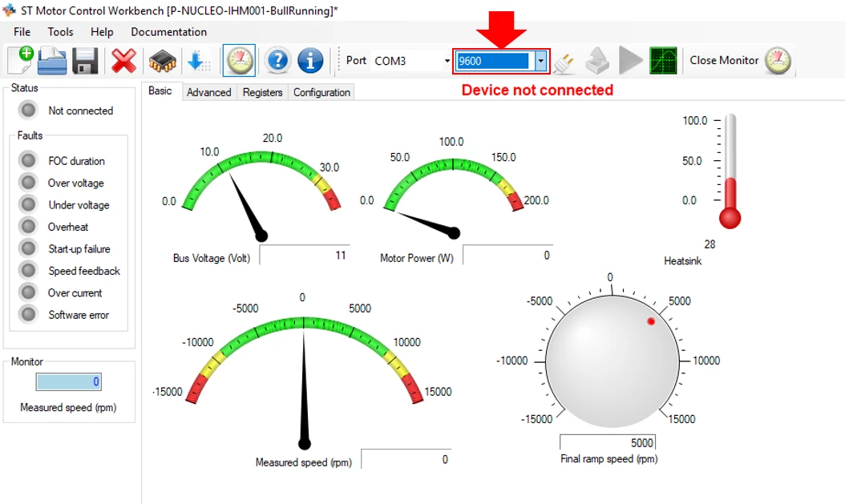Click the ST Motor Control Workbench title icon
This screenshot has width=845, height=504.
[9, 10]
